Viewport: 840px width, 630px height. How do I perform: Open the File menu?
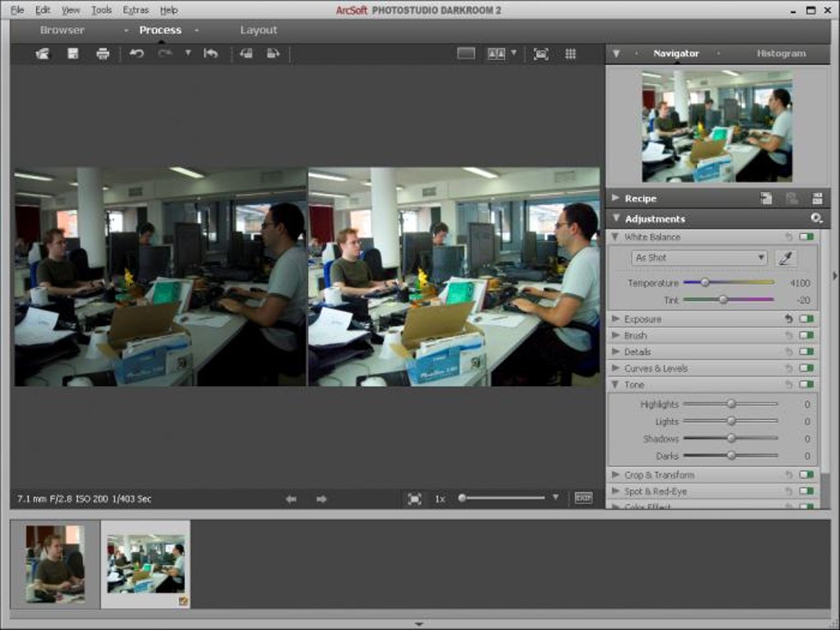17,10
